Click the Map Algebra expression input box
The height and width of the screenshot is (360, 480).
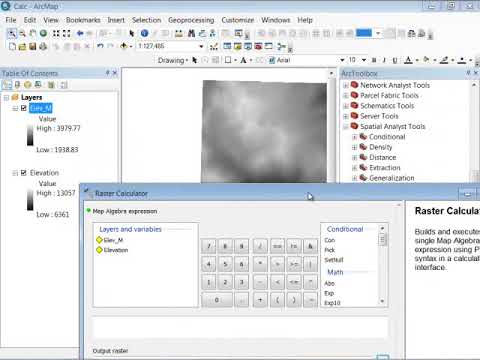[240, 328]
